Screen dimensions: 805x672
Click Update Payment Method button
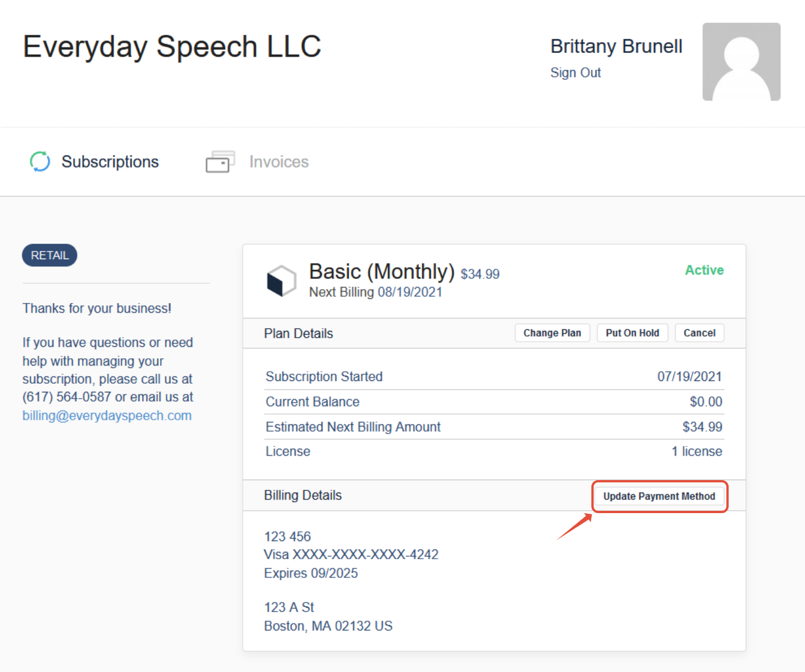click(659, 496)
